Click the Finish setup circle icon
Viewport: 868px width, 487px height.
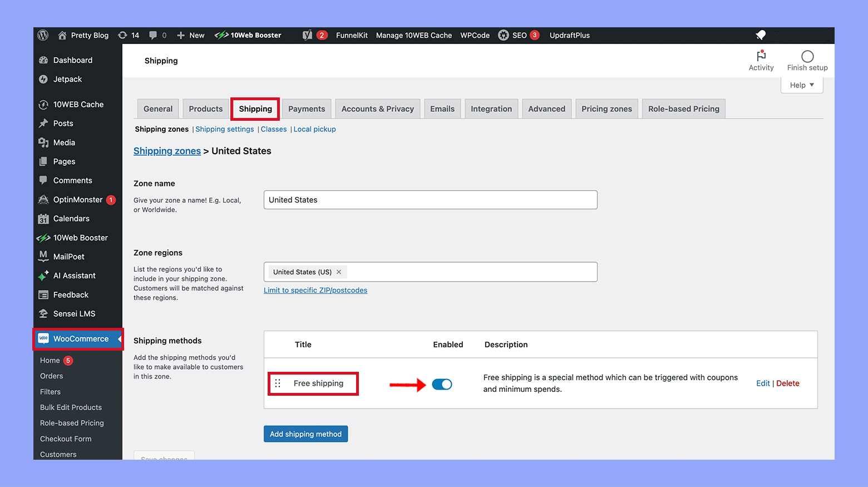pos(807,57)
